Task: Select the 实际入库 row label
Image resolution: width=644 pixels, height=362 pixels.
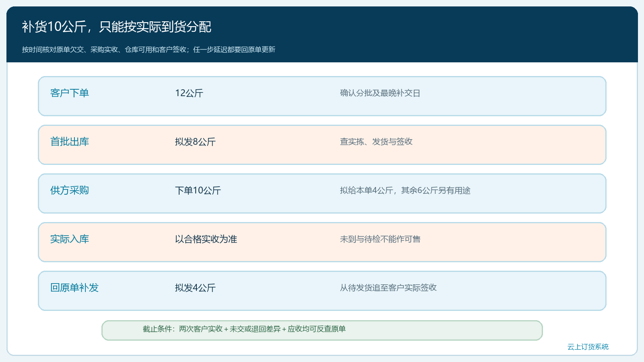Action: click(69, 239)
